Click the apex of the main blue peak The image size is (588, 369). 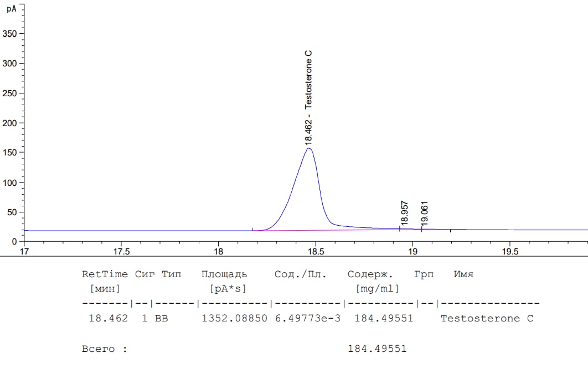(309, 148)
